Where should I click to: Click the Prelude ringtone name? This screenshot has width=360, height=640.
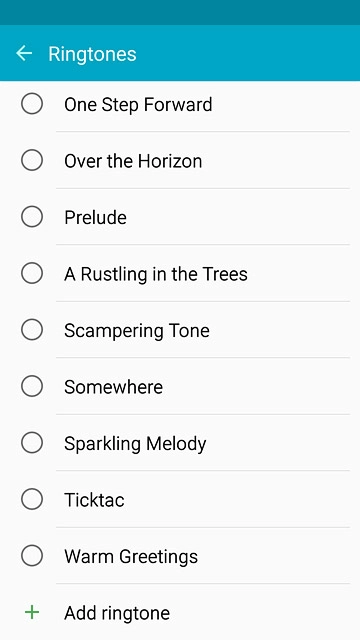[95, 218]
